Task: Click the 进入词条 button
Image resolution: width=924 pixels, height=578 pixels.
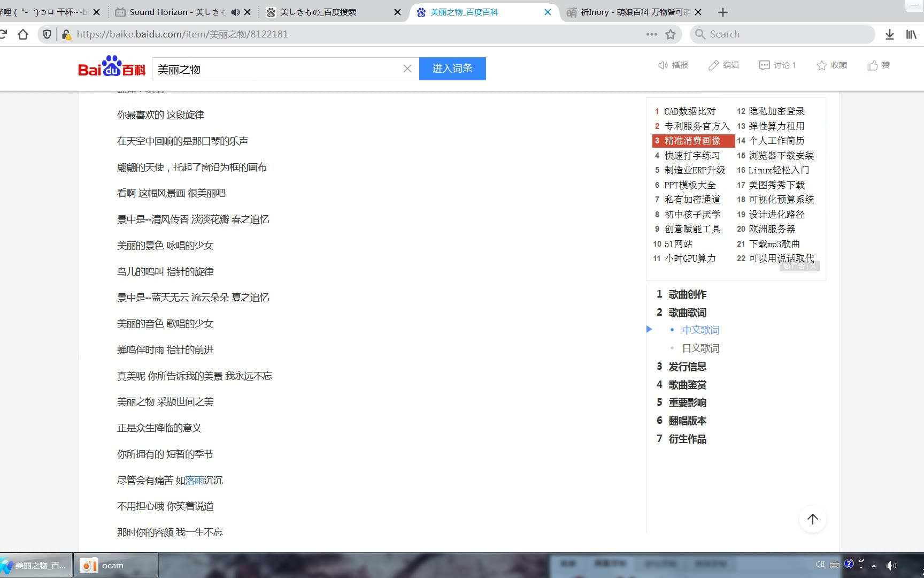Action: point(452,69)
